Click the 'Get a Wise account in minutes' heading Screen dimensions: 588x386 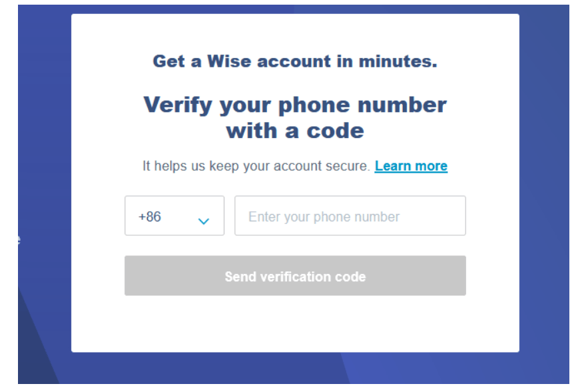[x=295, y=62]
